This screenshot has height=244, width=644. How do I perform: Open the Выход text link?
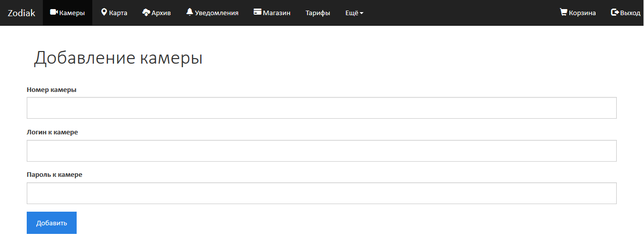click(x=630, y=13)
